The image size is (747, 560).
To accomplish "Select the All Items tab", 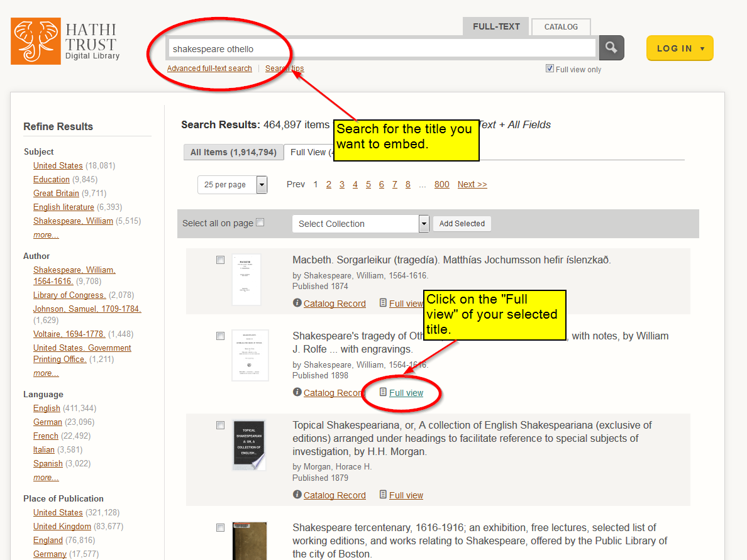I will pyautogui.click(x=233, y=152).
